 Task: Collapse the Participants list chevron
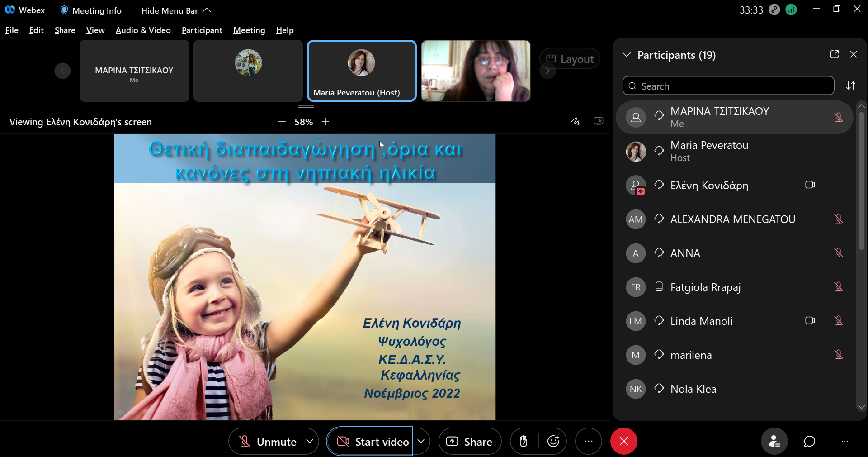click(x=627, y=55)
